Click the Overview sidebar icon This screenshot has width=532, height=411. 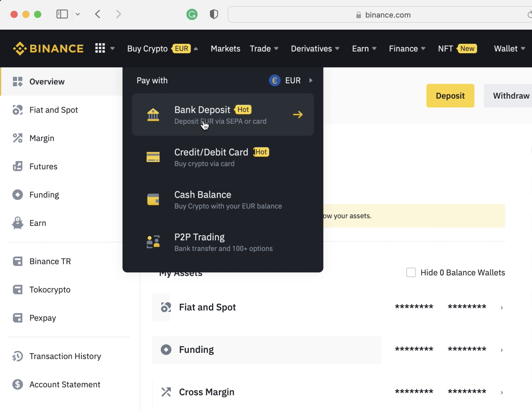pyautogui.click(x=18, y=82)
